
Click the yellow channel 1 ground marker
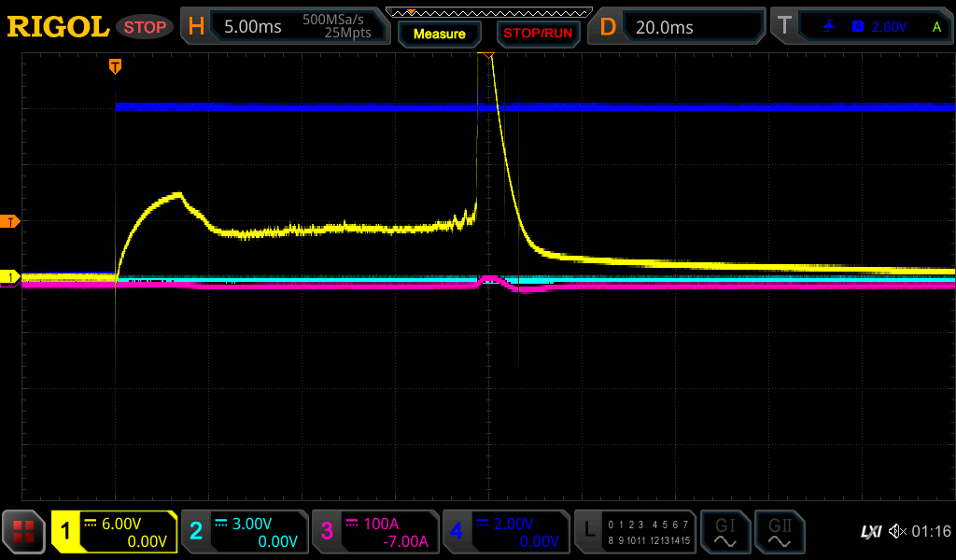pyautogui.click(x=10, y=277)
